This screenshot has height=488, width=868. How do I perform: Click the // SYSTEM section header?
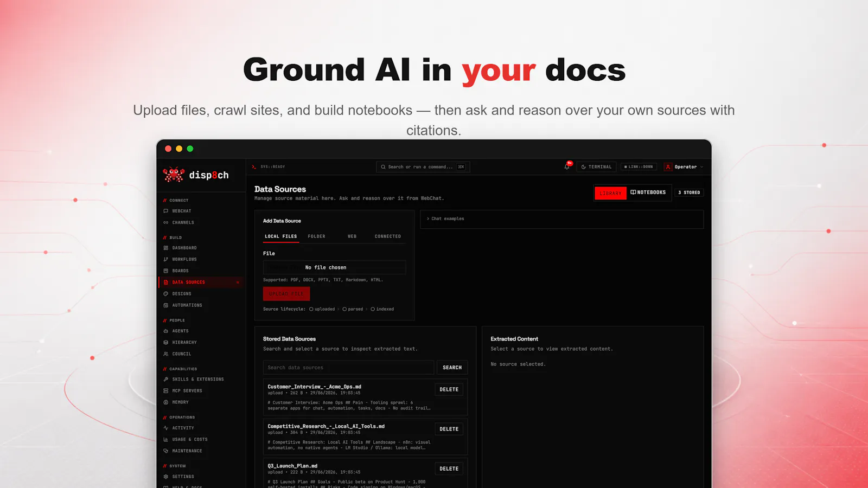coord(174,466)
